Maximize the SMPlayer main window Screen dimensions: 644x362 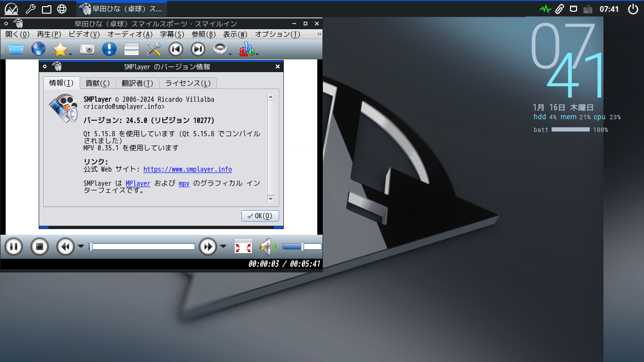coord(305,24)
